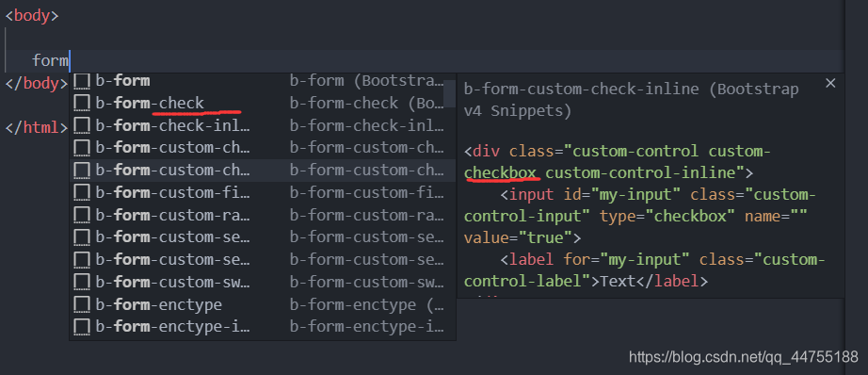Click the snippet icon beside b-form-check-inl…
The height and width of the screenshot is (375, 868).
click(82, 126)
